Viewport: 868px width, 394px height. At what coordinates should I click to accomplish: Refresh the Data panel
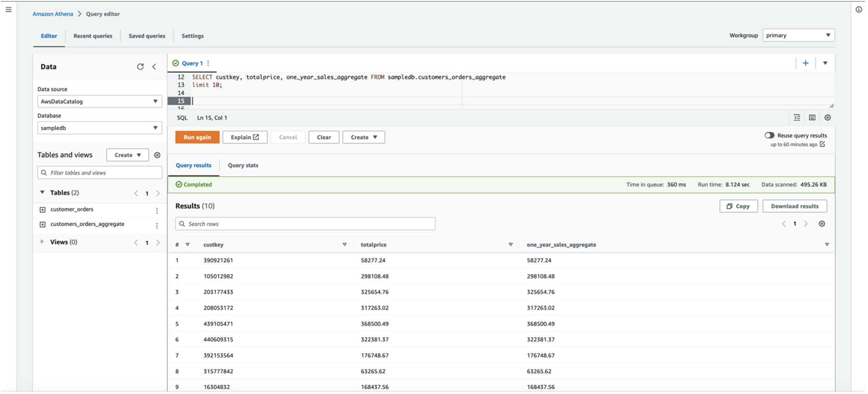140,67
